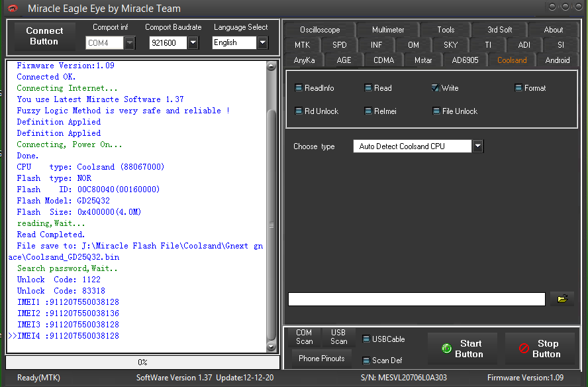The height and width of the screenshot is (387, 588).
Task: Switch to the SKY tab
Action: click(x=450, y=45)
